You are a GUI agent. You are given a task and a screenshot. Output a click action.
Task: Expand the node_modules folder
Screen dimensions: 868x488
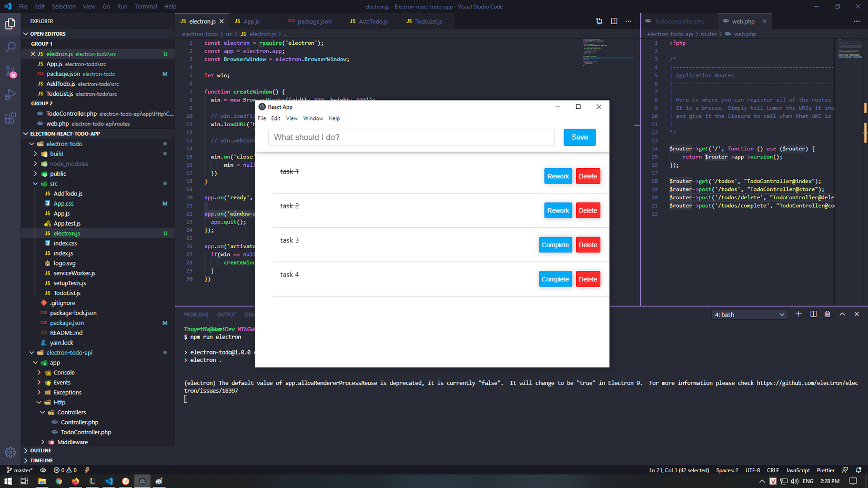(x=69, y=164)
